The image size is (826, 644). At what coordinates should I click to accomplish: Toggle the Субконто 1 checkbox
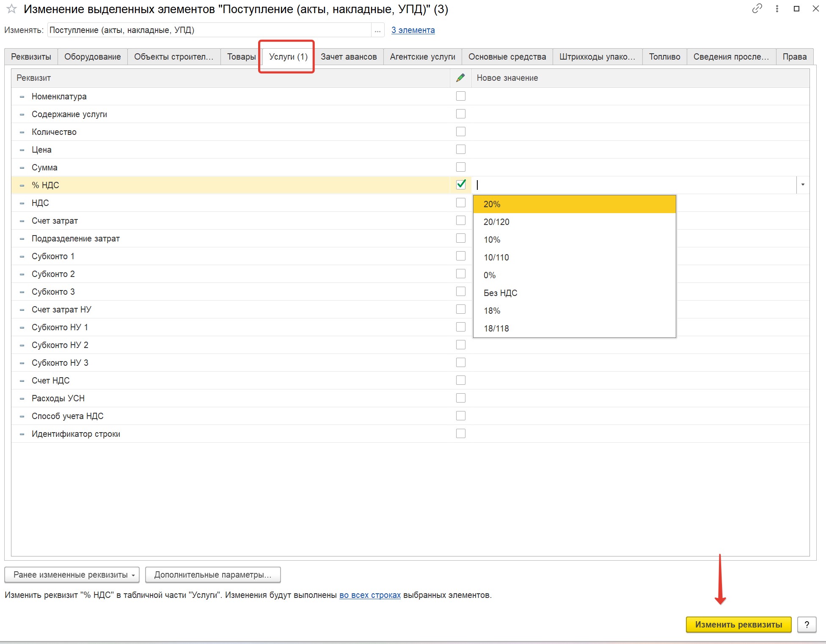coord(461,256)
